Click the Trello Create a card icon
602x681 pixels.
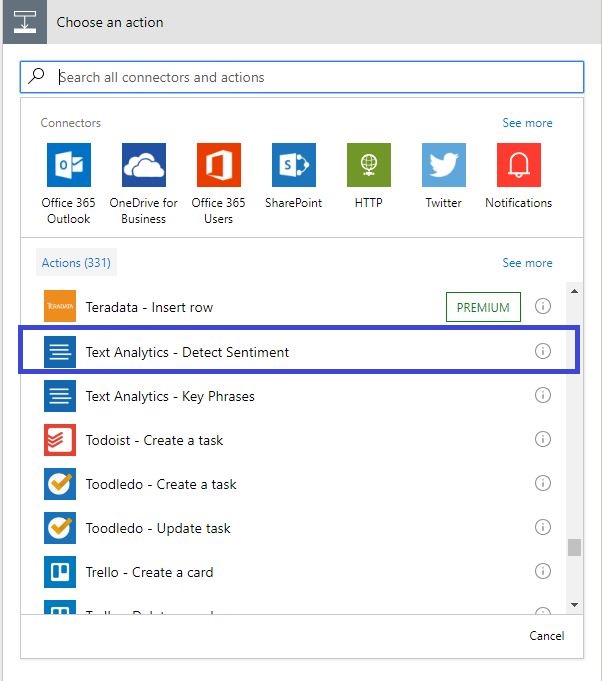click(x=60, y=572)
